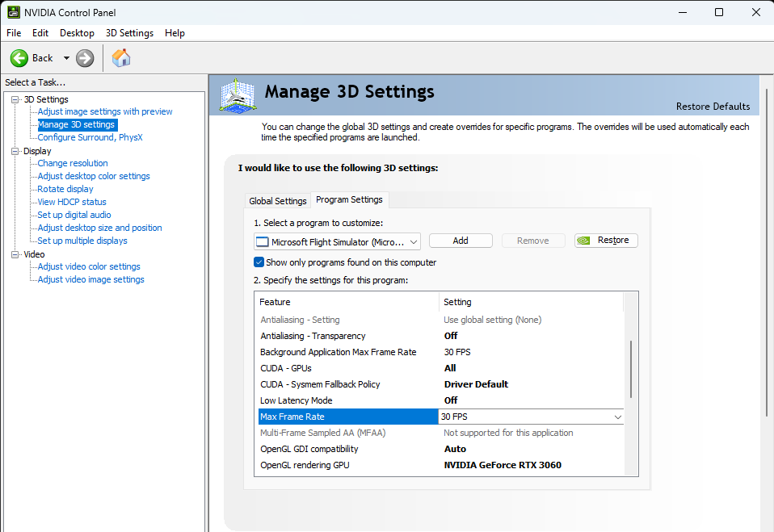Click the Setting column header
The height and width of the screenshot is (532, 774).
point(531,302)
